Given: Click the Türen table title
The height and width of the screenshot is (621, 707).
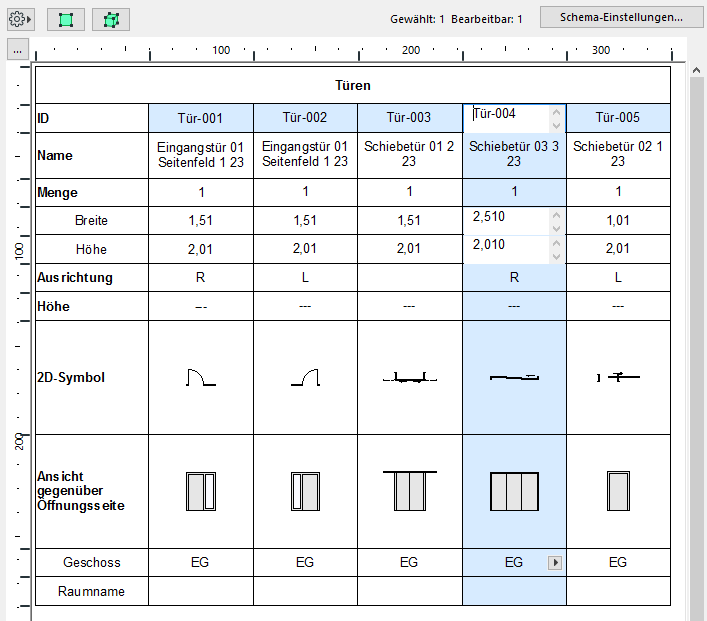Looking at the screenshot, I should [353, 85].
